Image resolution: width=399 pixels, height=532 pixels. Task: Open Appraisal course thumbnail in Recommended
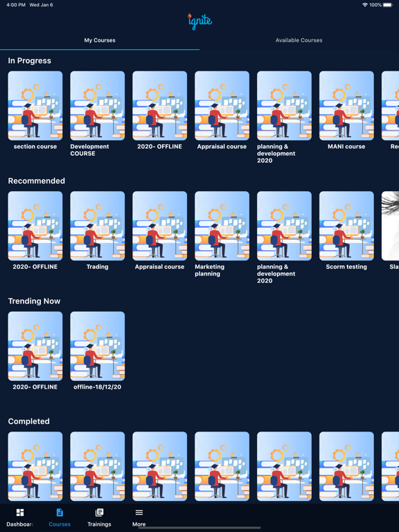click(x=160, y=226)
